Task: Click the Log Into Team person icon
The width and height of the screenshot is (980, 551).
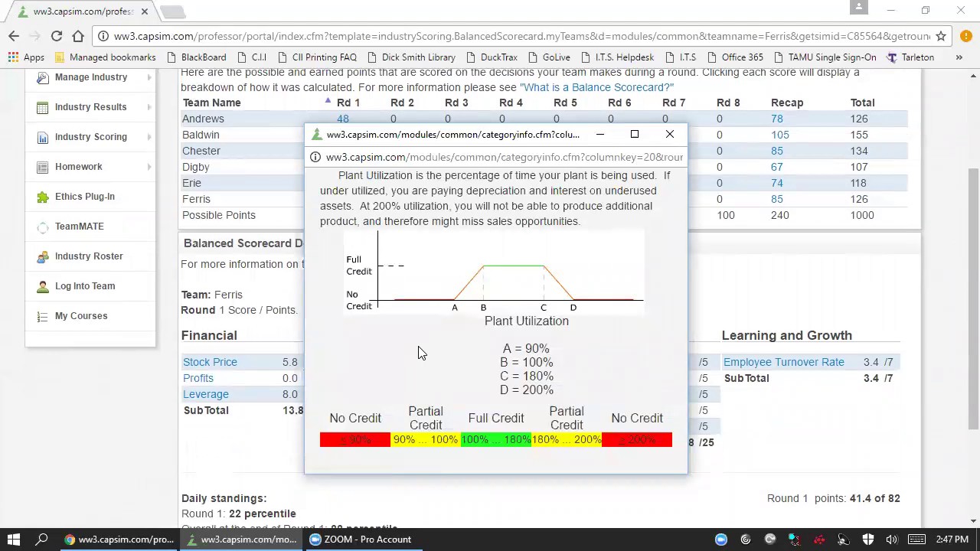Action: coord(42,286)
